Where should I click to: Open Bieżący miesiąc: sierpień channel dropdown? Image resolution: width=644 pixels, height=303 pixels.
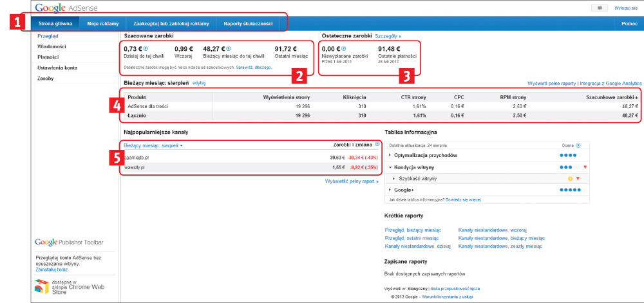pos(153,146)
